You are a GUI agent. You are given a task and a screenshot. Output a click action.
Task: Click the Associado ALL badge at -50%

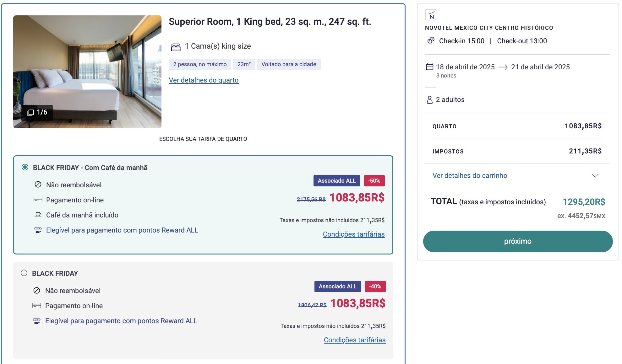(x=337, y=181)
